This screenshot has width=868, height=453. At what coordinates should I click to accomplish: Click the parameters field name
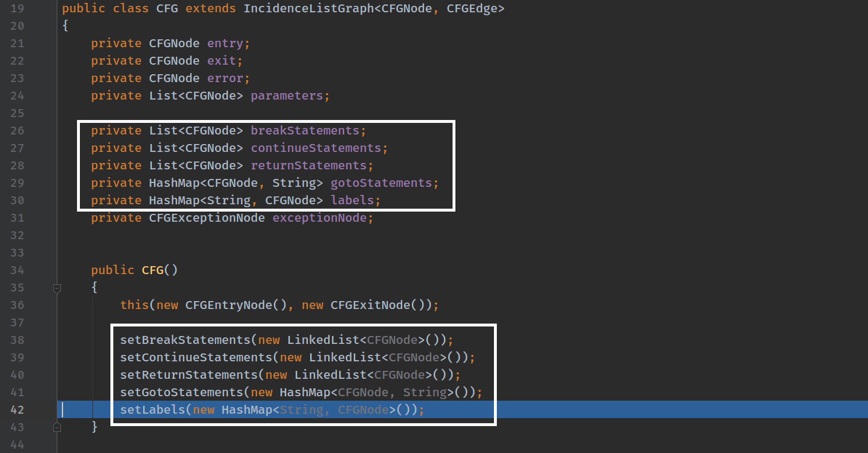tap(287, 96)
